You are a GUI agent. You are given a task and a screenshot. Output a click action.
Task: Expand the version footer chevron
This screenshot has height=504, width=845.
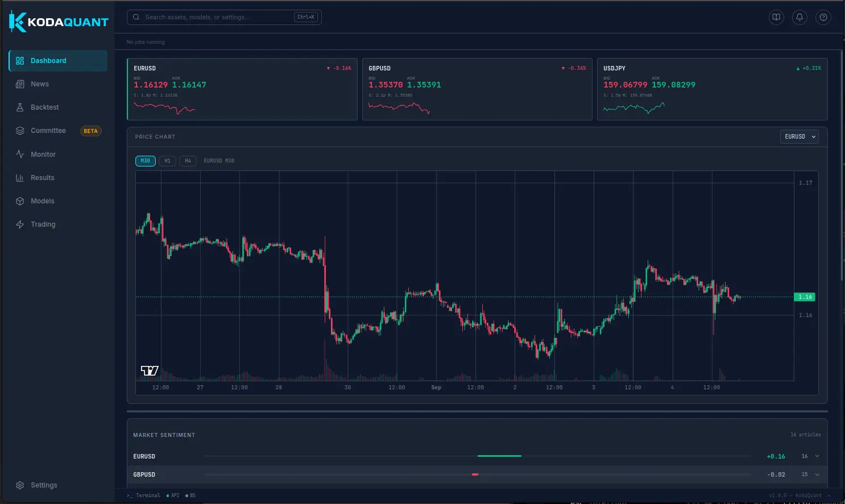tap(829, 495)
